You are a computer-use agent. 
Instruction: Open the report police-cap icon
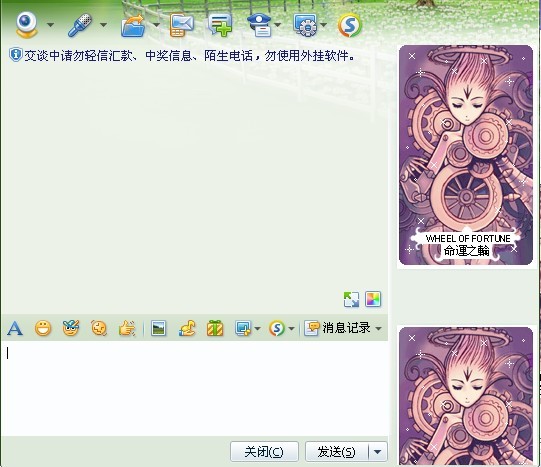click(260, 25)
